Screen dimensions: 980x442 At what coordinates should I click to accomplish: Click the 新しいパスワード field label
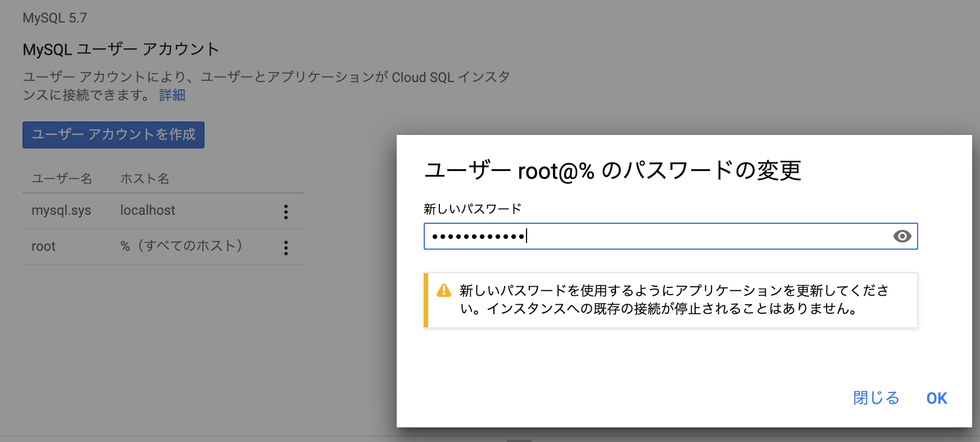(x=473, y=209)
